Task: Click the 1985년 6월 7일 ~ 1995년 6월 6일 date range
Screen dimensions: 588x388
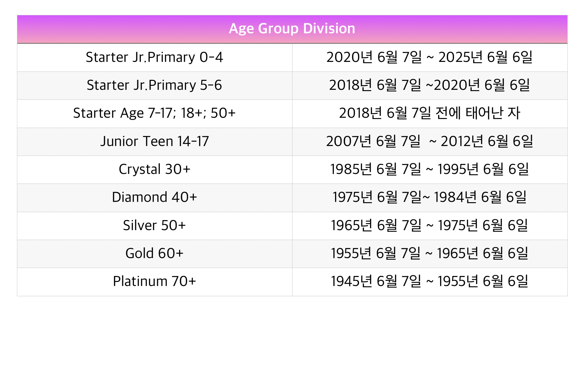Action: pos(429,170)
